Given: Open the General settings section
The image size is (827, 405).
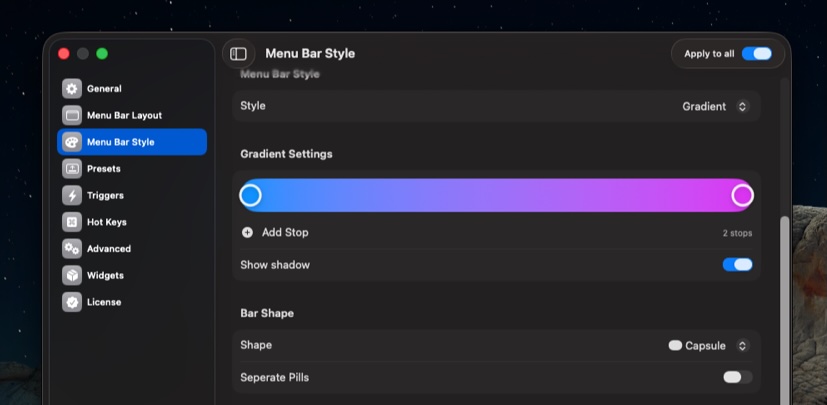Looking at the screenshot, I should point(132,89).
